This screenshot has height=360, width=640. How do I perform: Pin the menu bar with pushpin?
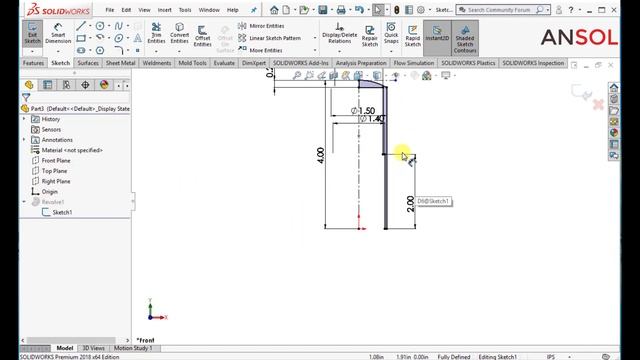253,10
